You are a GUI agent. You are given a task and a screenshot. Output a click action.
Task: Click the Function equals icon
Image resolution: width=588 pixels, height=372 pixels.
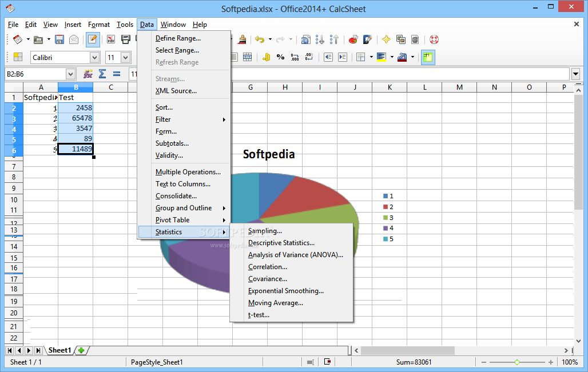pos(117,74)
